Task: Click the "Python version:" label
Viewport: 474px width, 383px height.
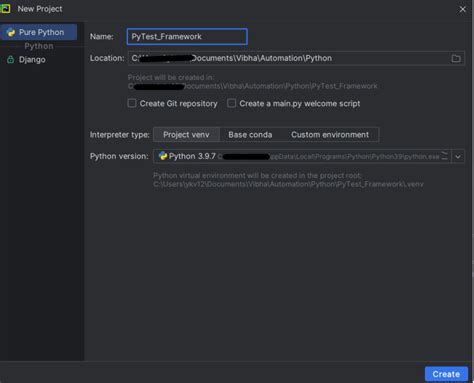Action: coord(119,156)
